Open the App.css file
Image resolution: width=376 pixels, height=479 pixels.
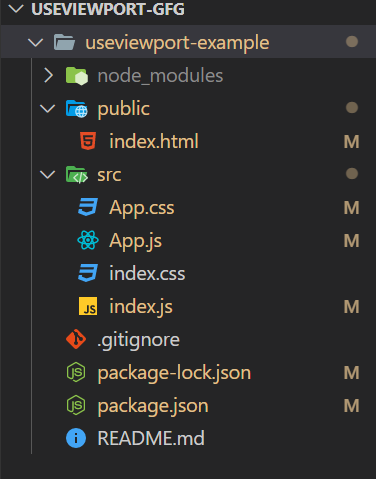click(142, 207)
